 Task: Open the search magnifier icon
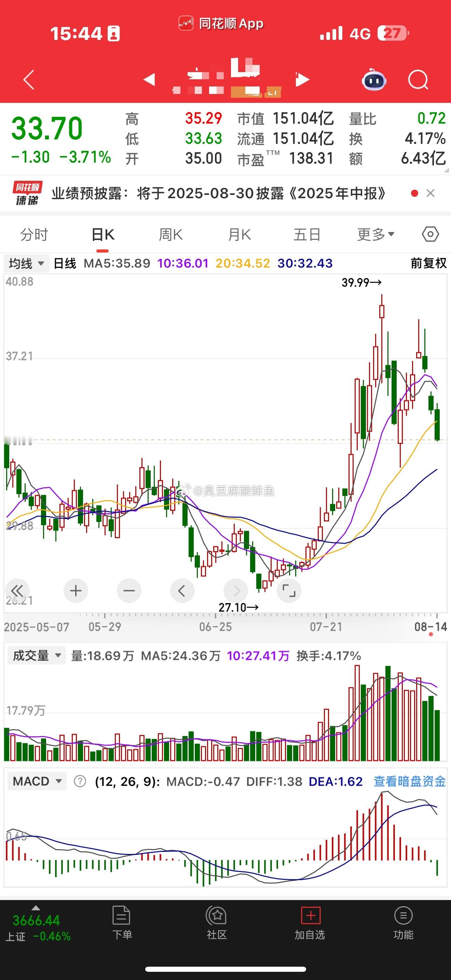click(418, 80)
